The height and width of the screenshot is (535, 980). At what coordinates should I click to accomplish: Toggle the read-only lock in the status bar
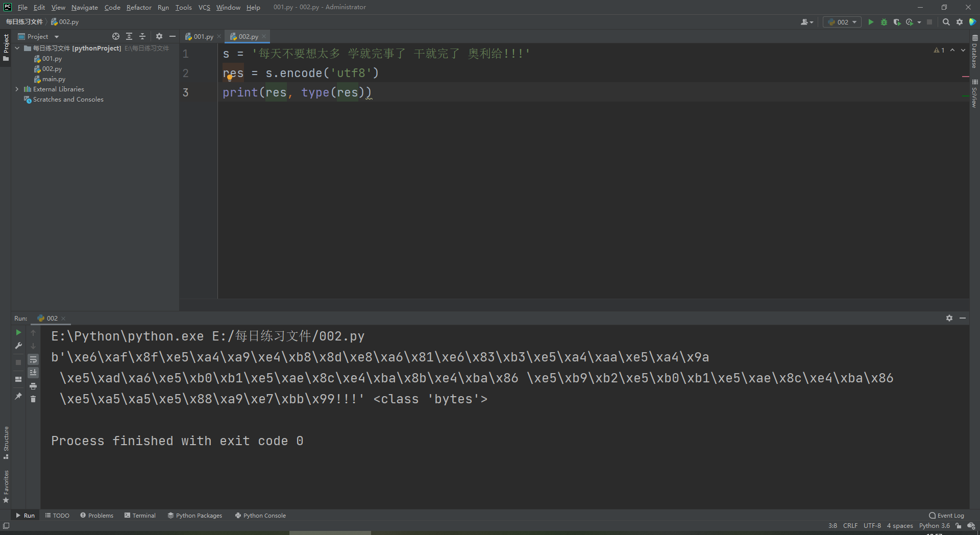[959, 526]
